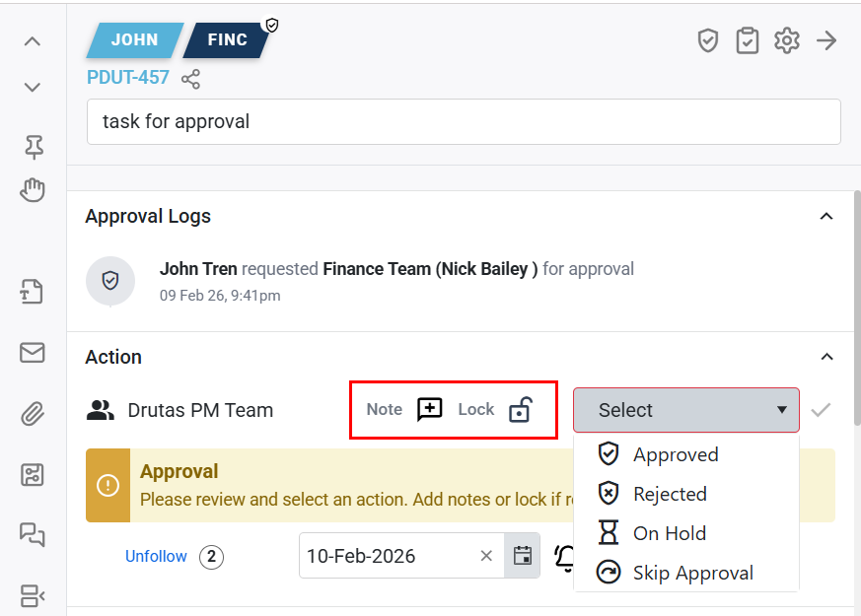Click the right arrow icon in header
Screen dimensions: 861x616
pos(826,40)
